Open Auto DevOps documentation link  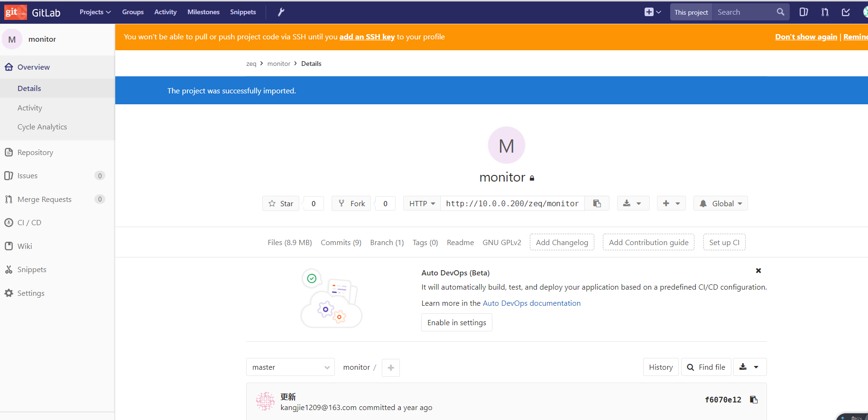click(x=532, y=303)
